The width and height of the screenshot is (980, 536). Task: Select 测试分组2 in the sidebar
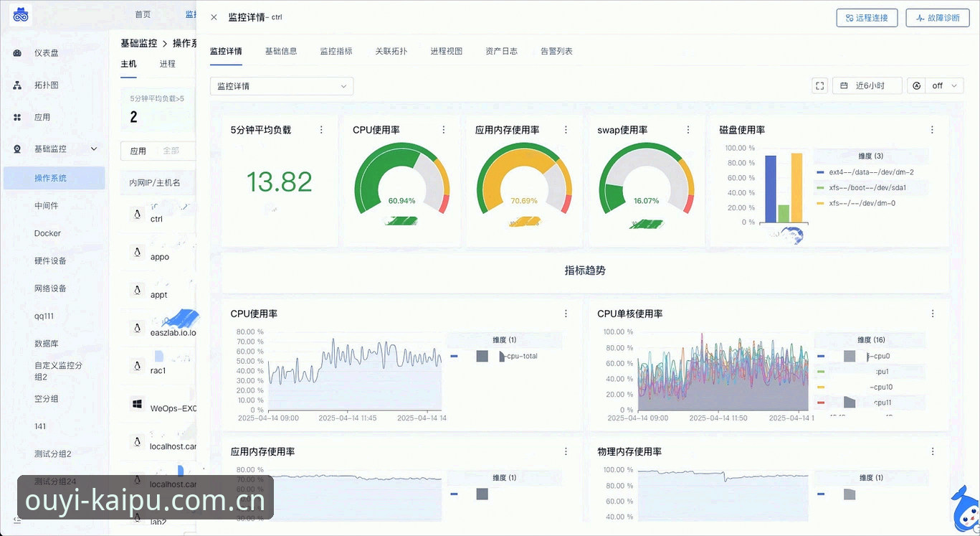(x=54, y=453)
